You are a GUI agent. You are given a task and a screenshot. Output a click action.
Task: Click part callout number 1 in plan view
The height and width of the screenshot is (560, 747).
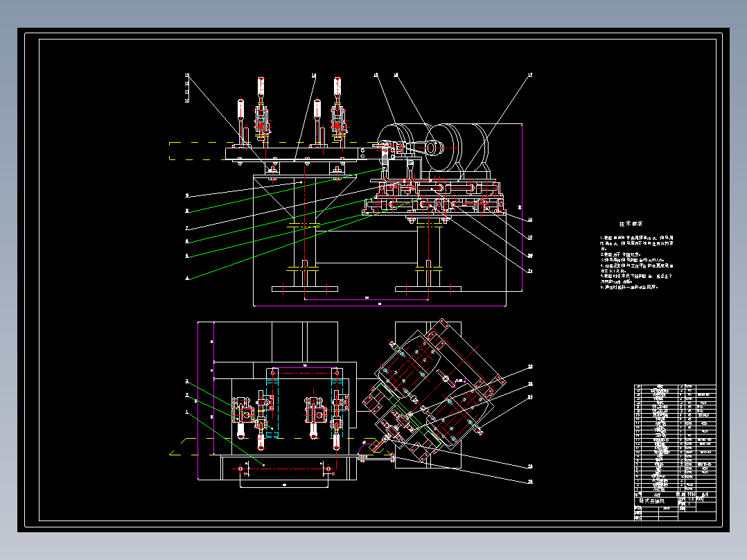tap(187, 412)
